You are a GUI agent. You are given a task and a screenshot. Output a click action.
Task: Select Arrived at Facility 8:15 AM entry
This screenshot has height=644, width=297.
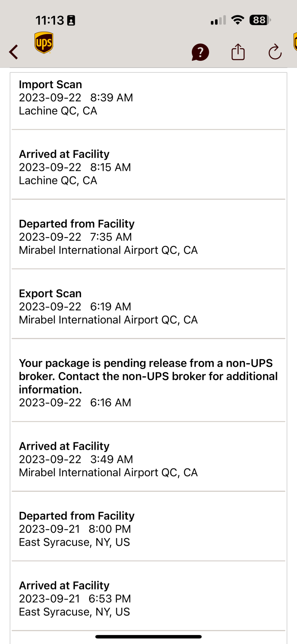(x=148, y=167)
